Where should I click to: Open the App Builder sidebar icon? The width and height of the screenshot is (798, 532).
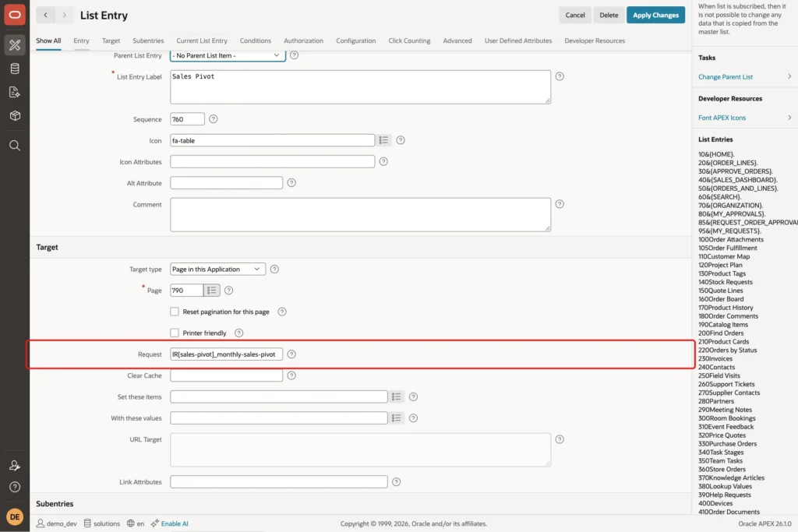(x=15, y=44)
